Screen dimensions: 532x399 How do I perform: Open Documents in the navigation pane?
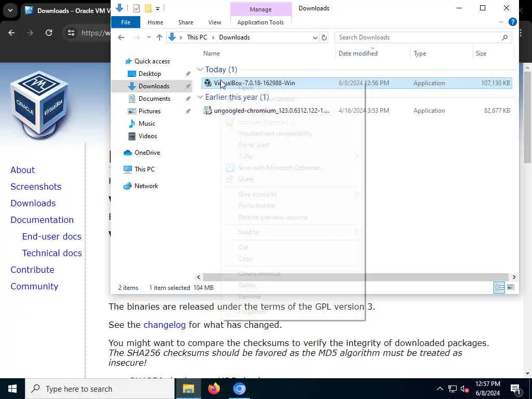coord(154,99)
